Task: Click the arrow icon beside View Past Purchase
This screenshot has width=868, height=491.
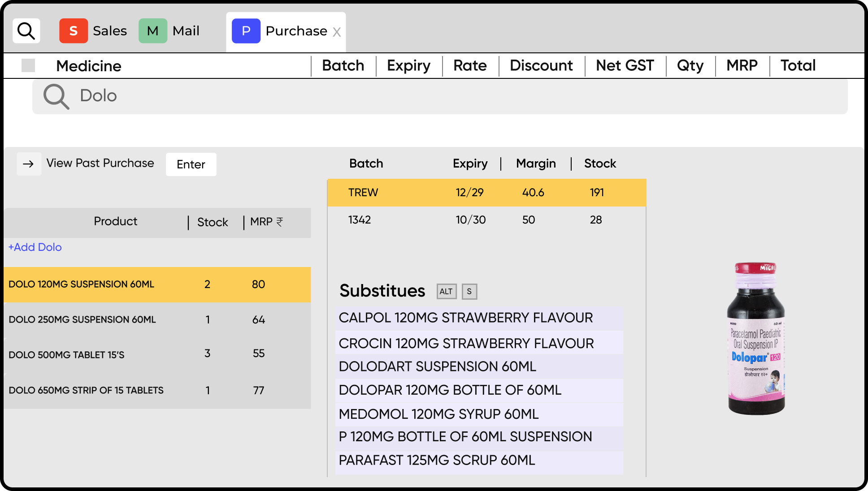Action: click(x=29, y=164)
